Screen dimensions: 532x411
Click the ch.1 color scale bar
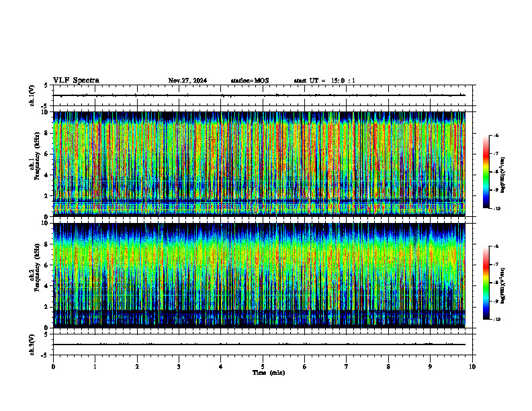(486, 172)
